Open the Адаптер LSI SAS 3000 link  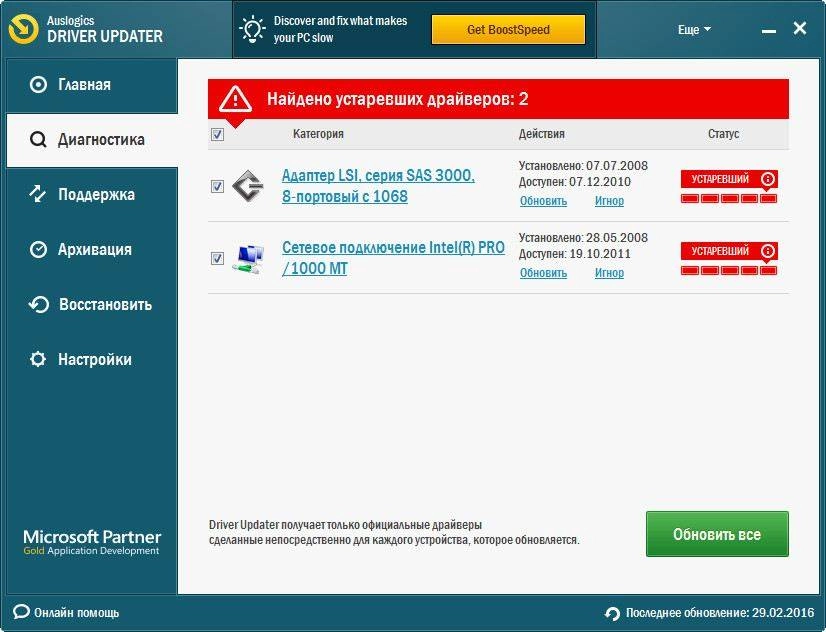pos(378,185)
